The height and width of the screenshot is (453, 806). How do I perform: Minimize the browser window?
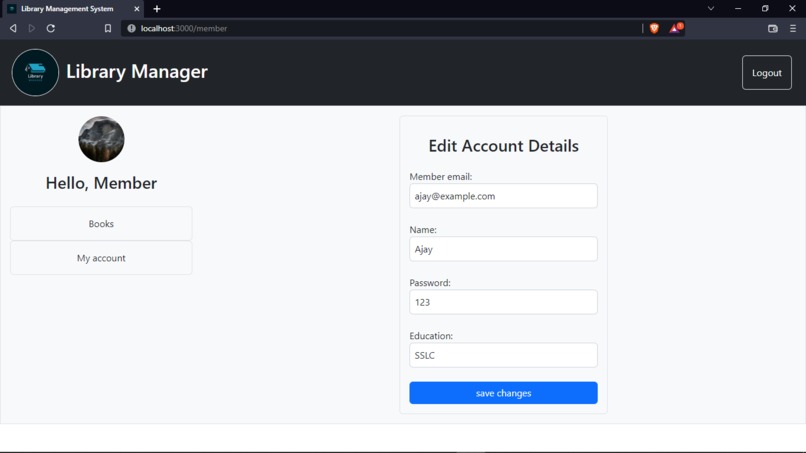pos(738,8)
